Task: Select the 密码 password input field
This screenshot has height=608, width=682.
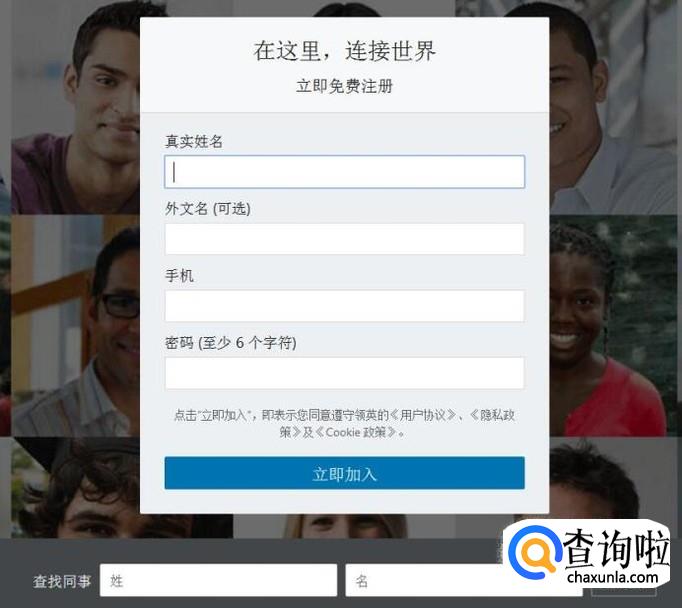Action: pyautogui.click(x=344, y=373)
